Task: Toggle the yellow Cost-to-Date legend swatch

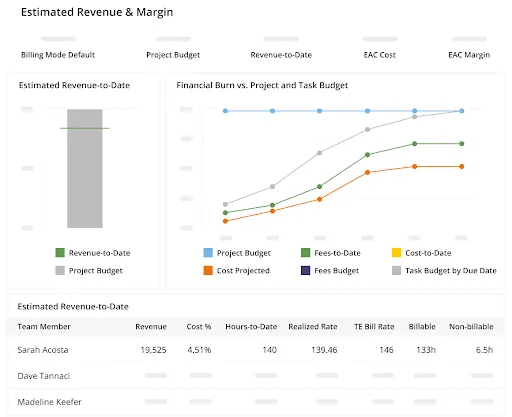Action: [396, 253]
